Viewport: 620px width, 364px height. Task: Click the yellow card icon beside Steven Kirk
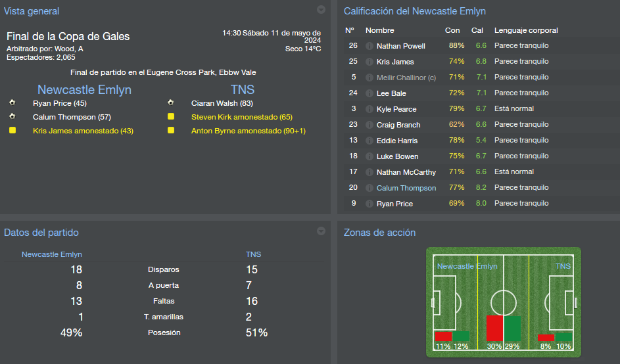point(171,117)
